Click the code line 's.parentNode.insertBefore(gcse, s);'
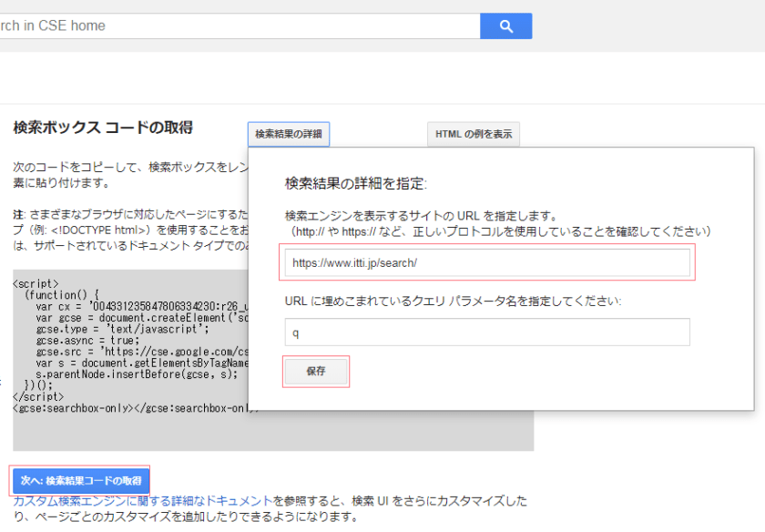This screenshot has height=532, width=765. [137, 374]
